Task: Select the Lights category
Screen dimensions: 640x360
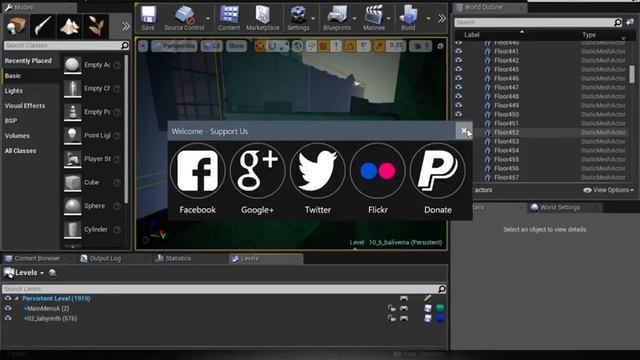Action: [x=13, y=91]
